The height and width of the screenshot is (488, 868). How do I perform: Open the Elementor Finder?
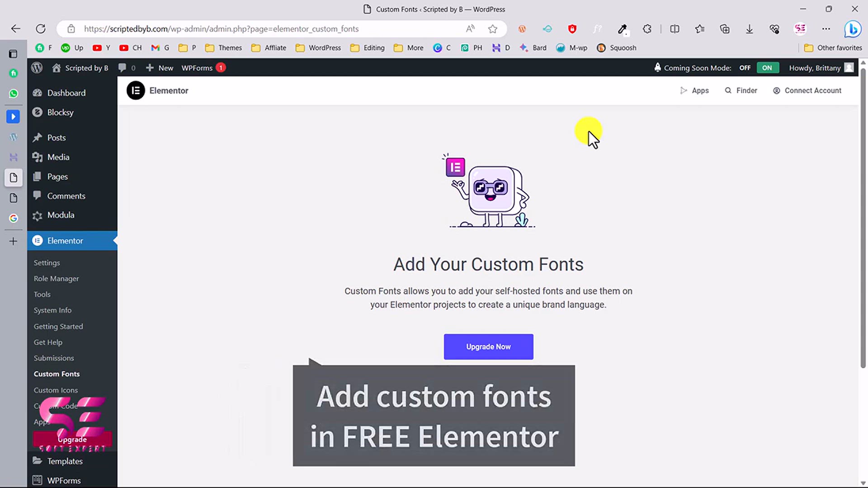pos(741,90)
